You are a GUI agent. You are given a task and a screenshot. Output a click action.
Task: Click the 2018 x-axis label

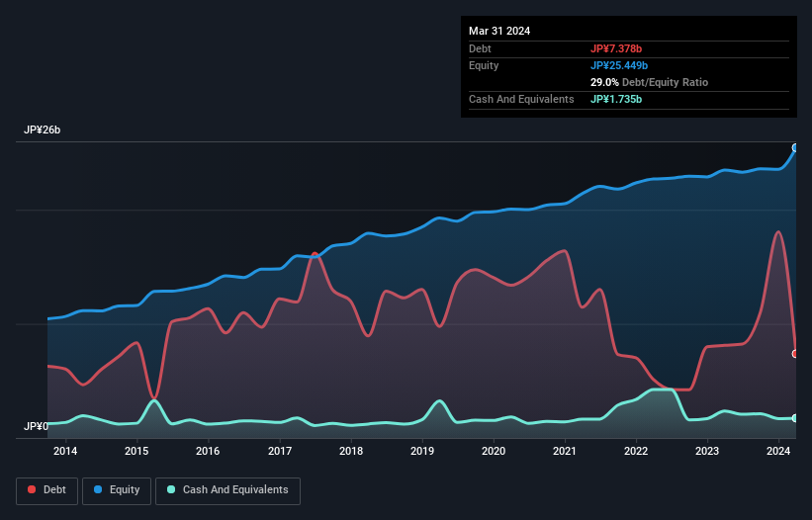(351, 451)
